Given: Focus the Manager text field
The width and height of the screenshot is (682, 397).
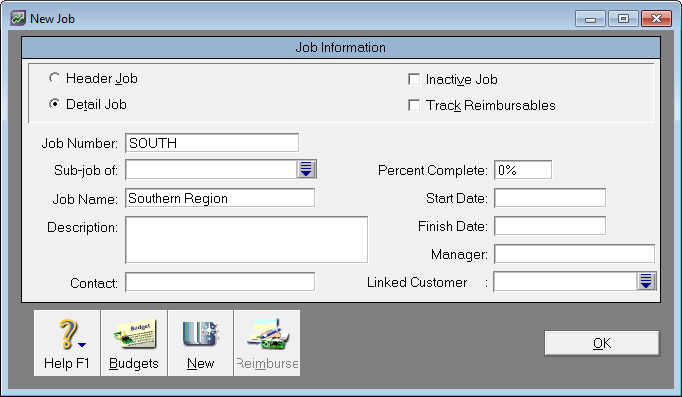Looking at the screenshot, I should 575,254.
